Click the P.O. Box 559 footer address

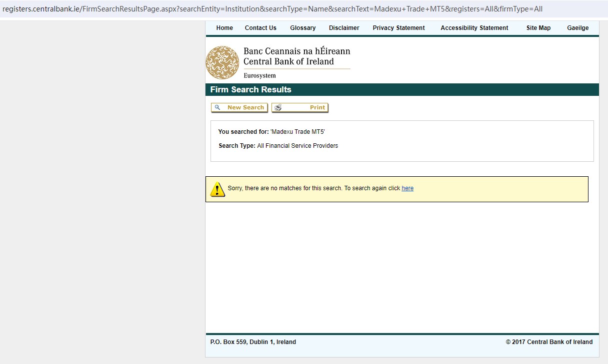coord(253,342)
